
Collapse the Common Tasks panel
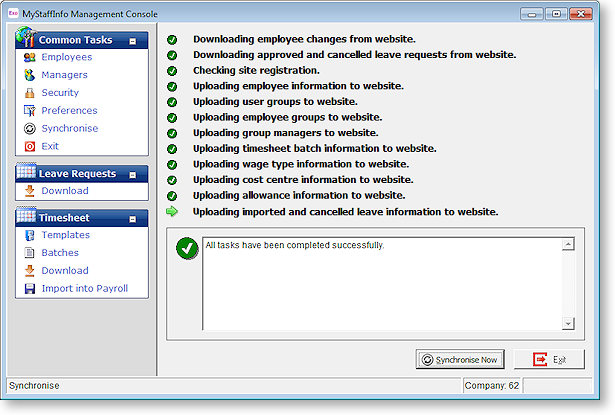tap(133, 41)
